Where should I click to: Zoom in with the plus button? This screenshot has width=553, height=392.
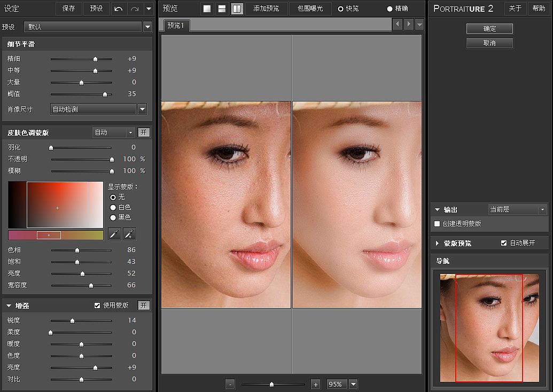coord(315,383)
